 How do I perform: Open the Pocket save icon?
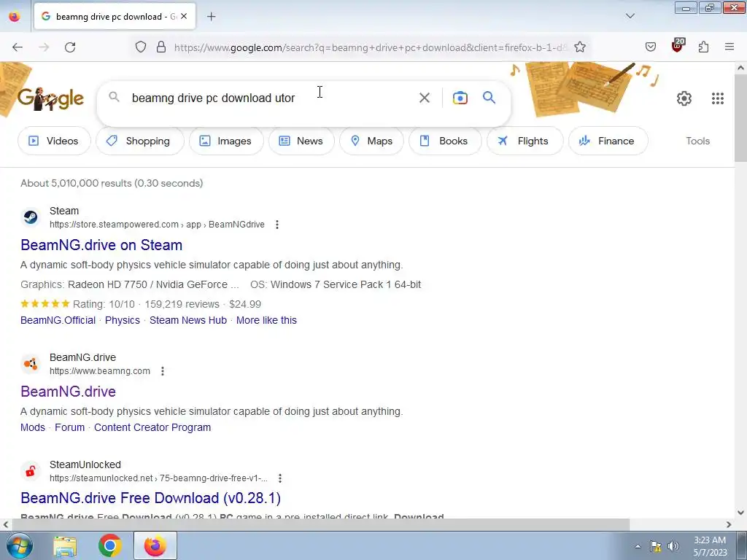(651, 47)
